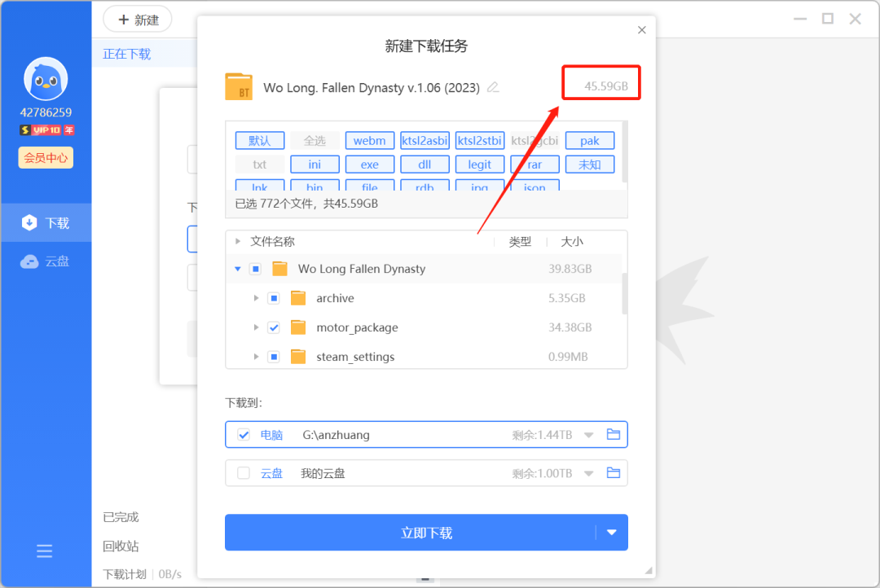Click the 已选 772个文件 summary text
This screenshot has height=588, width=880.
[306, 204]
